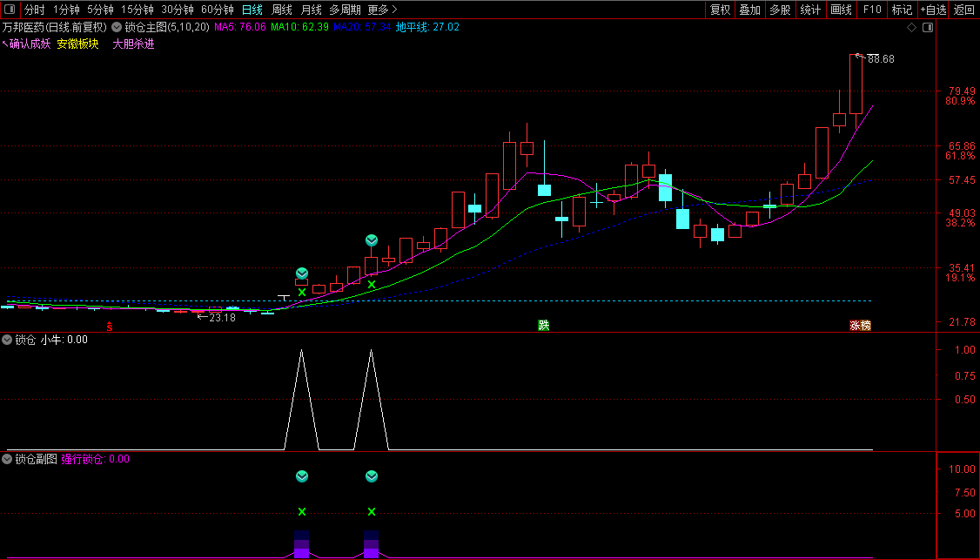Click the 安徽板块 sector label
980x560 pixels.
[77, 44]
